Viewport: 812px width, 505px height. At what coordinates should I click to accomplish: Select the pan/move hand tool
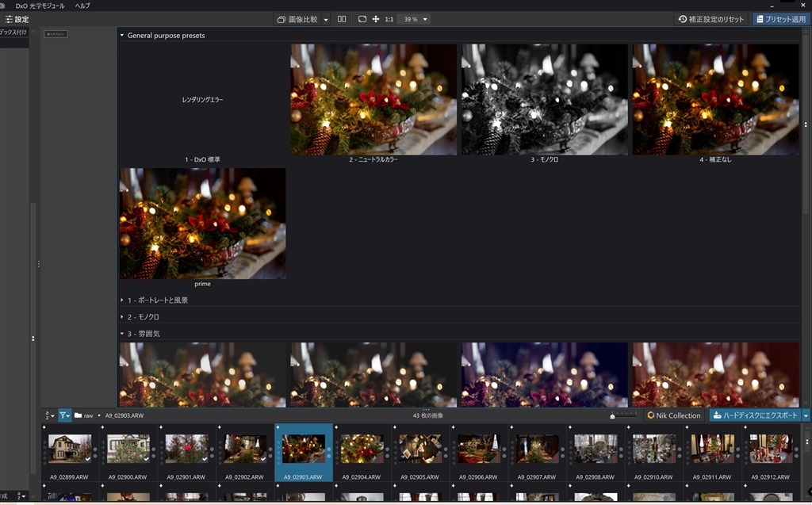[x=375, y=19]
